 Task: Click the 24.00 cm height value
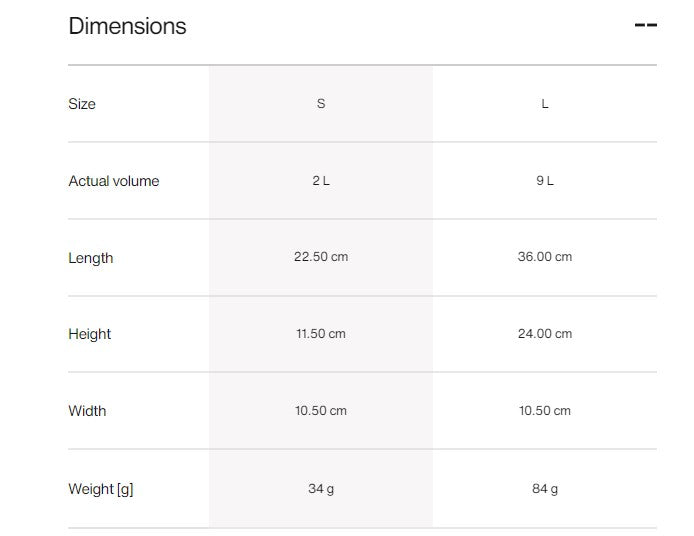tap(545, 334)
